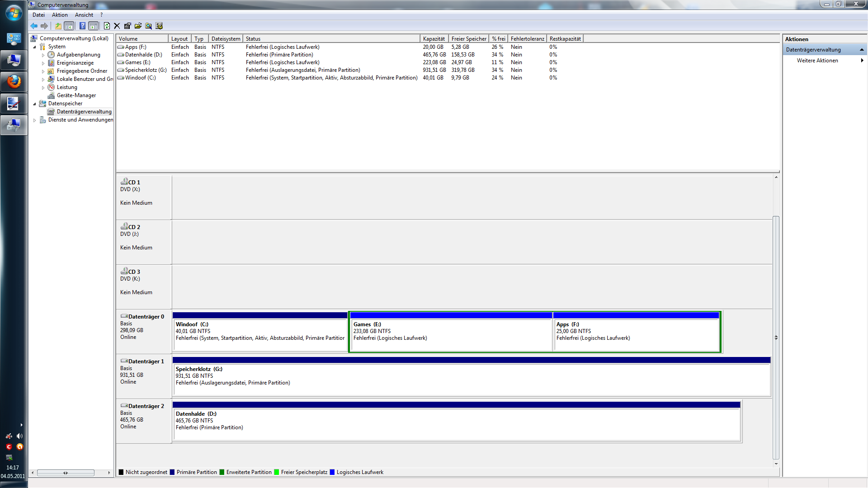Open the Aktion menu
The height and width of the screenshot is (488, 868).
pos(60,15)
